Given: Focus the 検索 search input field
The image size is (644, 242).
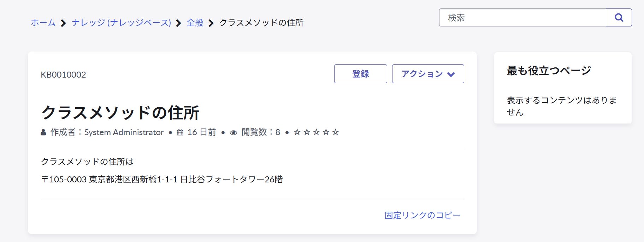Looking at the screenshot, I should click(x=522, y=18).
